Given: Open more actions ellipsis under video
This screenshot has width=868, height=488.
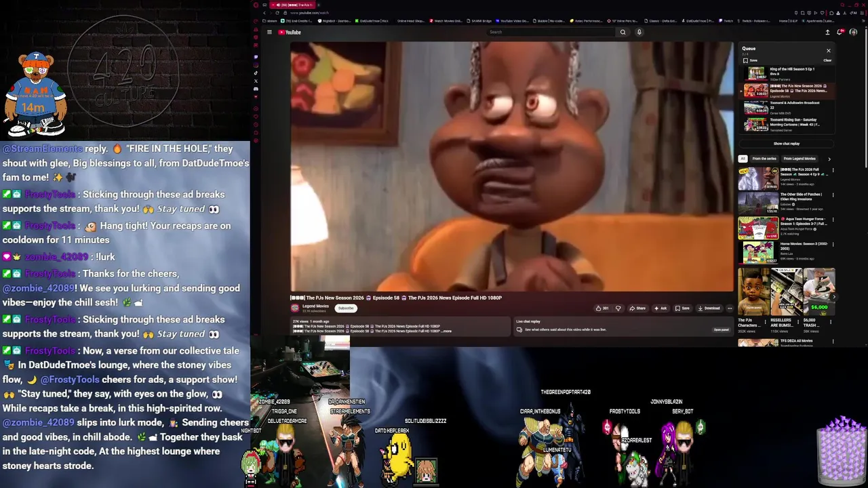Looking at the screenshot, I should pos(730,308).
